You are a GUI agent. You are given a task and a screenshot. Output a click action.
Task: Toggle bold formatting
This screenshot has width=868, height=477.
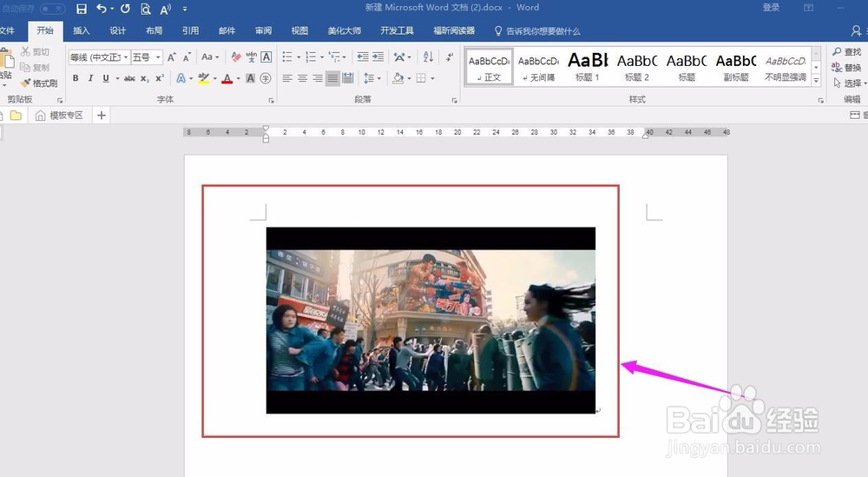click(x=76, y=79)
